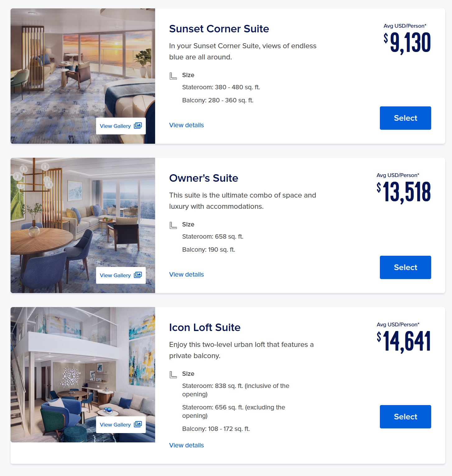Click gallery icon on Owner's Suite photo

point(138,275)
